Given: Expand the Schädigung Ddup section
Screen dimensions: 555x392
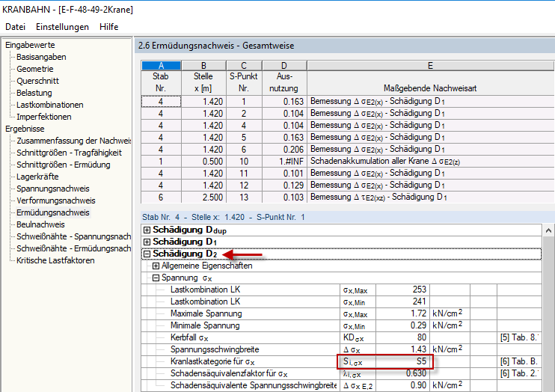Looking at the screenshot, I should pyautogui.click(x=147, y=230).
